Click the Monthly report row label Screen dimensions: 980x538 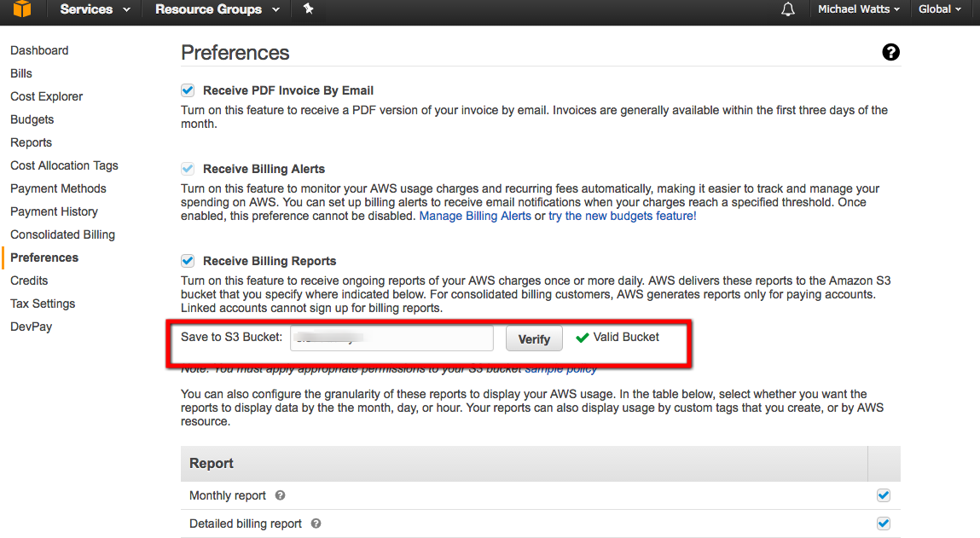(228, 495)
